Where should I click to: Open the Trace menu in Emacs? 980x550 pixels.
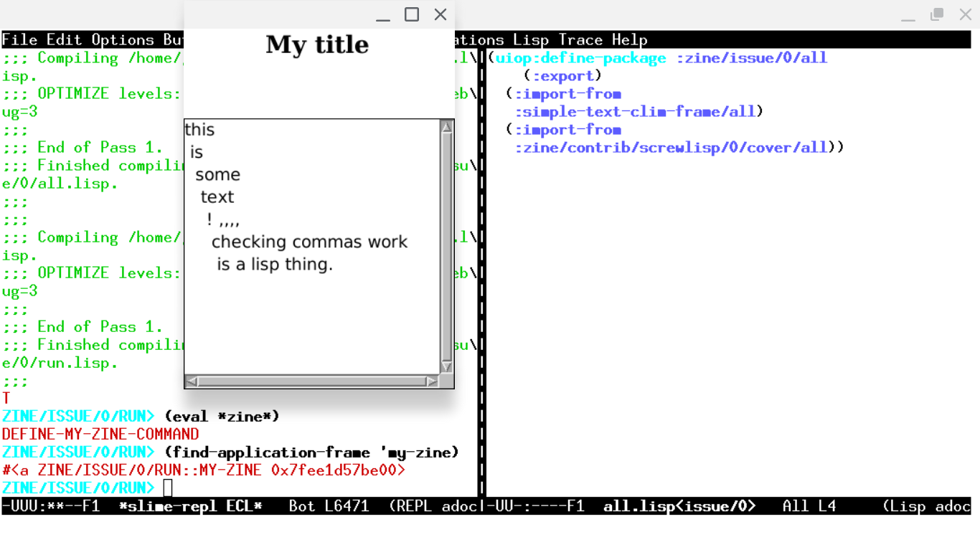click(580, 40)
